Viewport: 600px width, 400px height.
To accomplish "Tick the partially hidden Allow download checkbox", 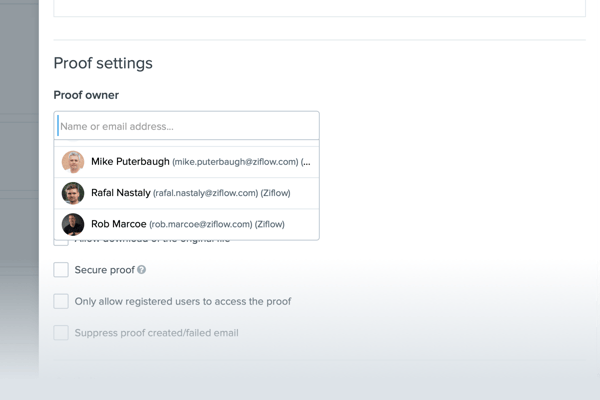I will [x=61, y=243].
